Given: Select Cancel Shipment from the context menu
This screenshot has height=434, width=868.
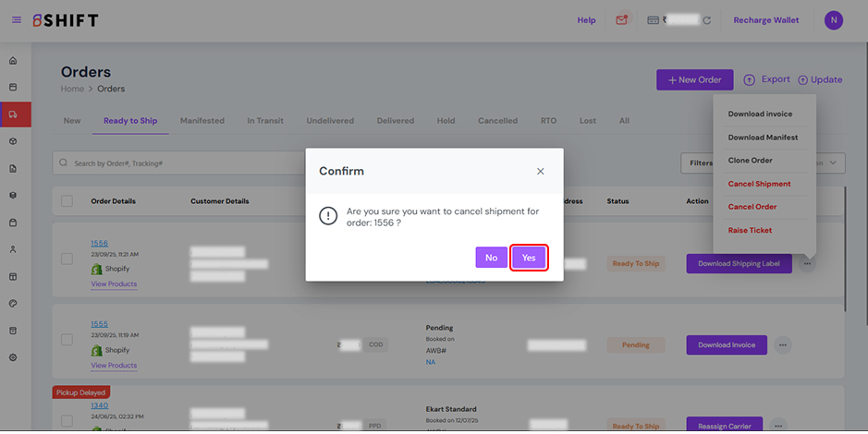Looking at the screenshot, I should [759, 184].
